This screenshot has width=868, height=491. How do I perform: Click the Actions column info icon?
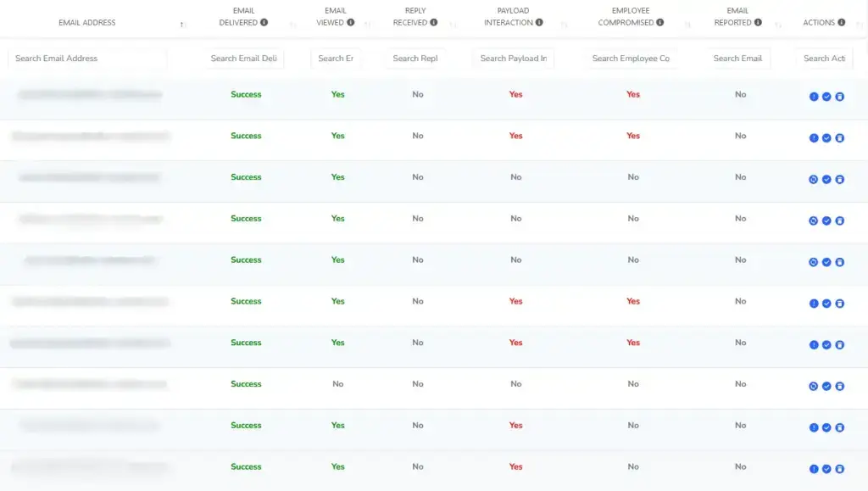point(842,23)
